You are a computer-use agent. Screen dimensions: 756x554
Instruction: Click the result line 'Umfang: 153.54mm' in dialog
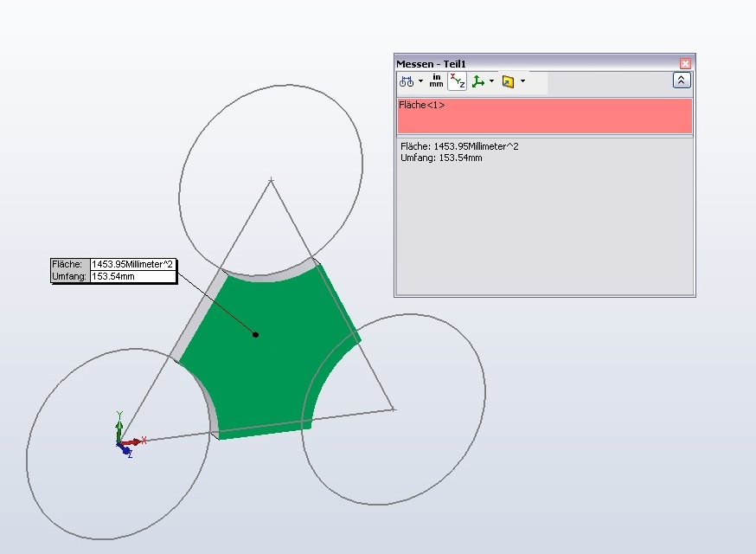click(x=441, y=158)
